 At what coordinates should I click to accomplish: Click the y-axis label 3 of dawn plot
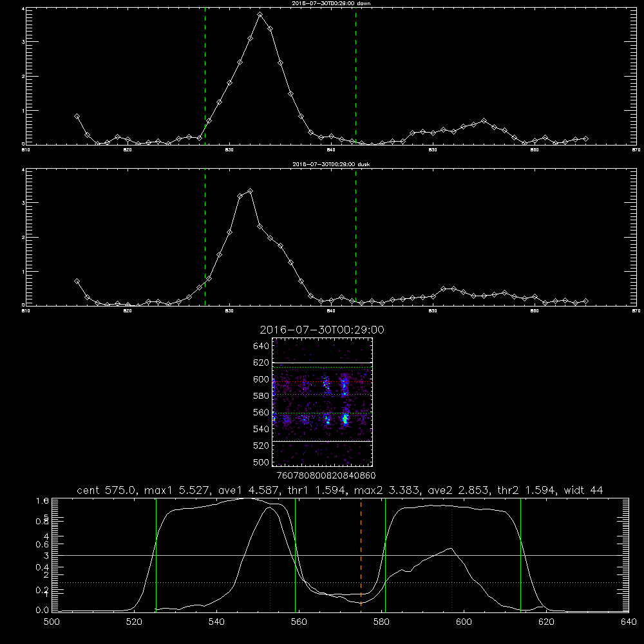[23, 42]
